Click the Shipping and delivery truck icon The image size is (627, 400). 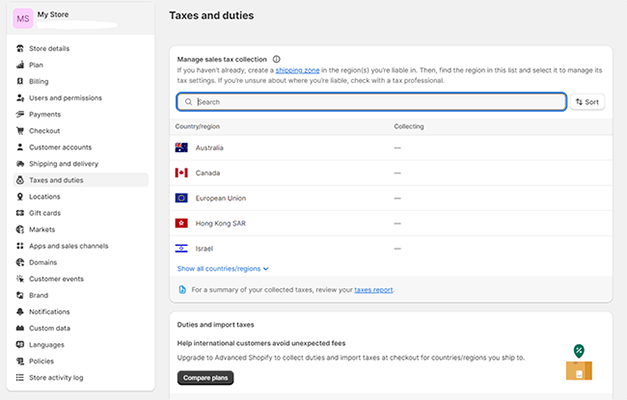pos(19,164)
